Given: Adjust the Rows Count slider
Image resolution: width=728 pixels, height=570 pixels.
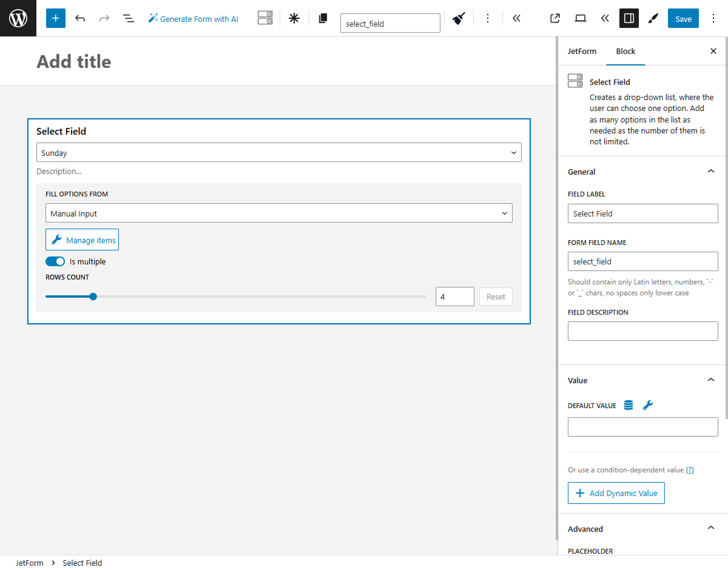Looking at the screenshot, I should pos(93,297).
